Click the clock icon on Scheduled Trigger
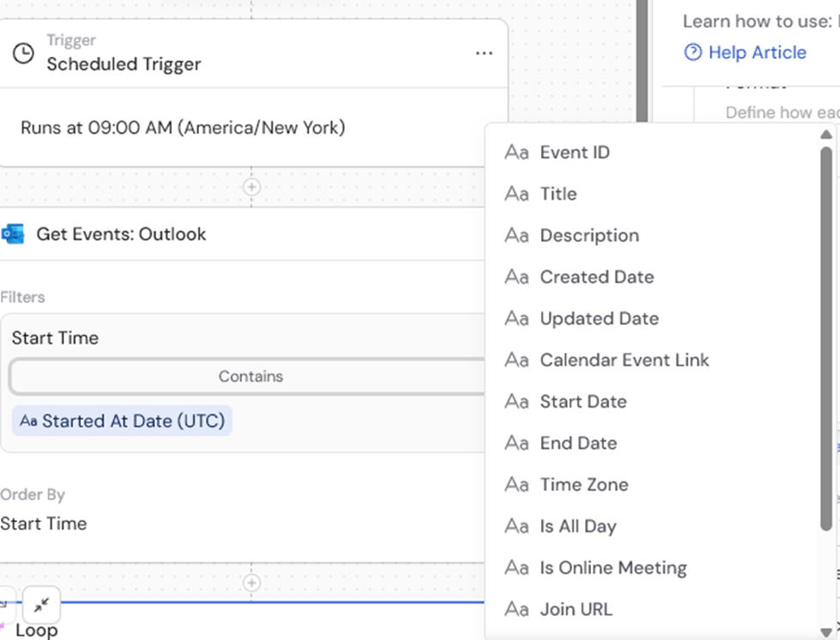Screen dimensions: 840x640 (23, 53)
